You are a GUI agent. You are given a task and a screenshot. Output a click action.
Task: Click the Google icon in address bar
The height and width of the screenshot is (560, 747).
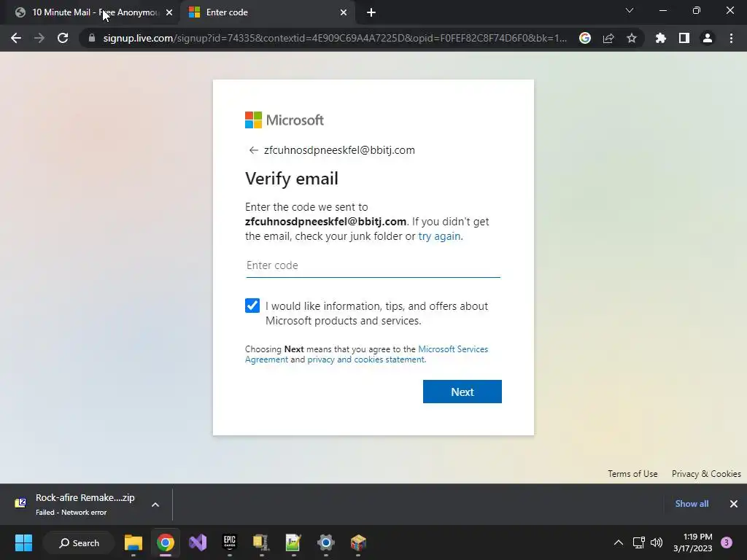click(585, 38)
